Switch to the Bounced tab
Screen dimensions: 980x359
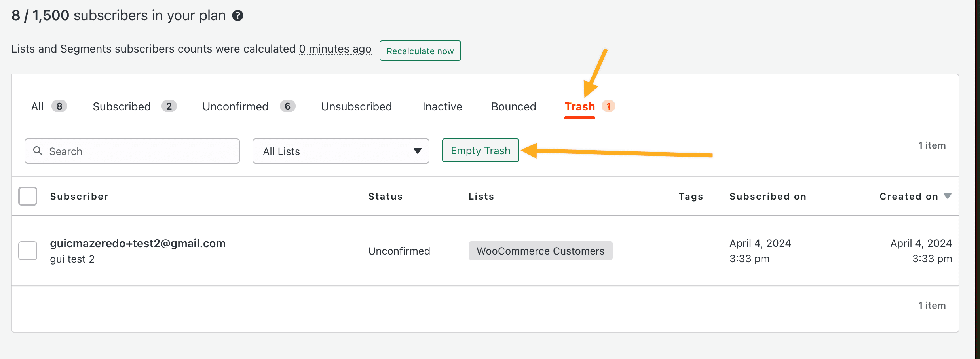[x=513, y=106]
